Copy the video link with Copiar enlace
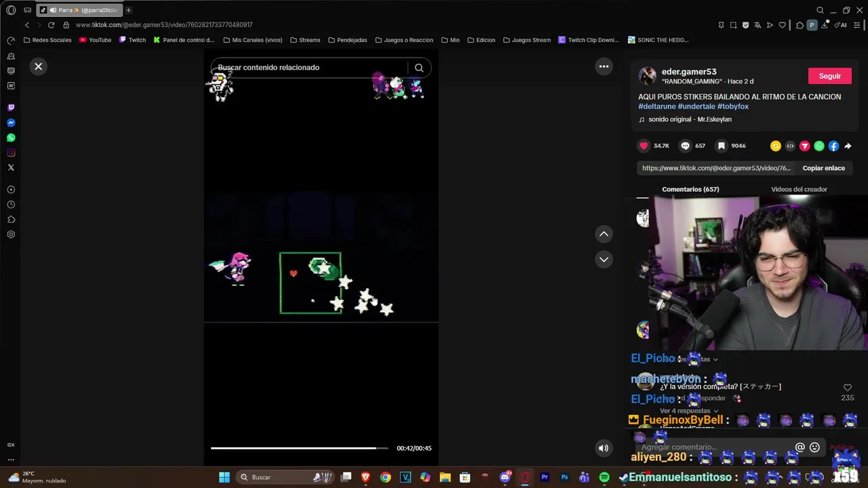 823,168
